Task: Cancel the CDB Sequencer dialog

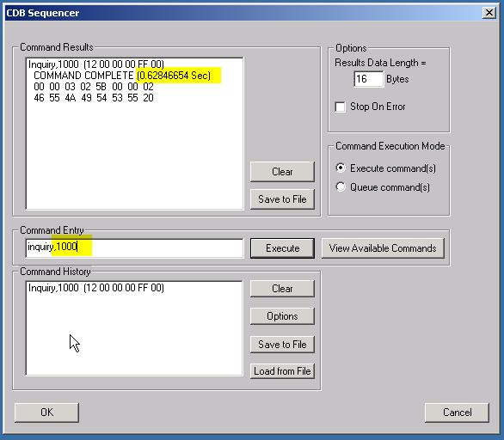Action: pos(457,412)
